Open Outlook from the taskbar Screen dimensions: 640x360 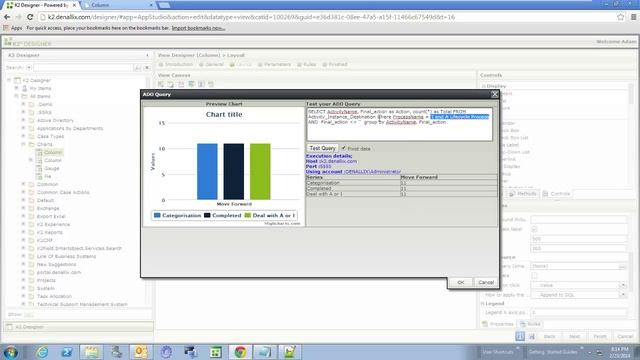[141, 352]
